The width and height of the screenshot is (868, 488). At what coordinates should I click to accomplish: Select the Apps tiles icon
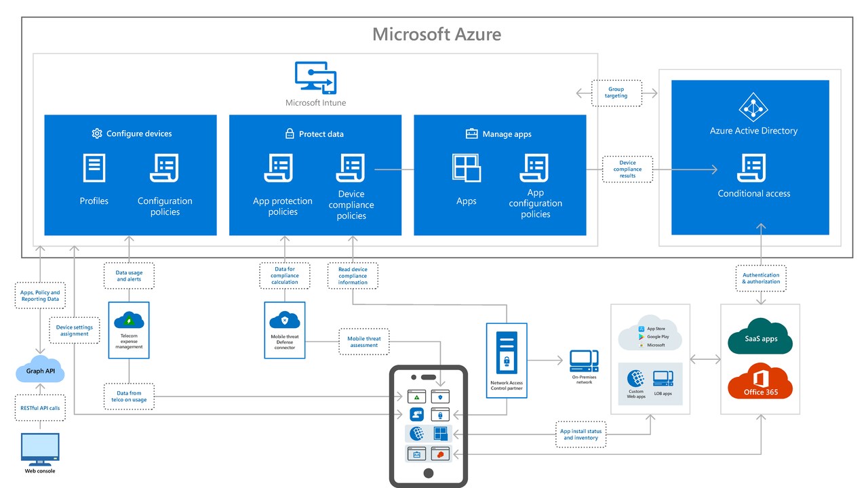[467, 168]
